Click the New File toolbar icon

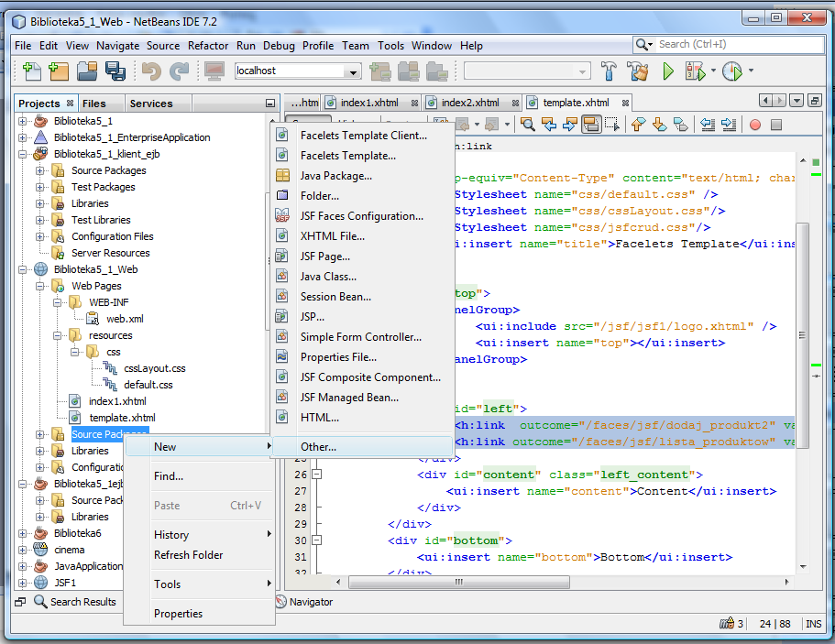point(32,71)
